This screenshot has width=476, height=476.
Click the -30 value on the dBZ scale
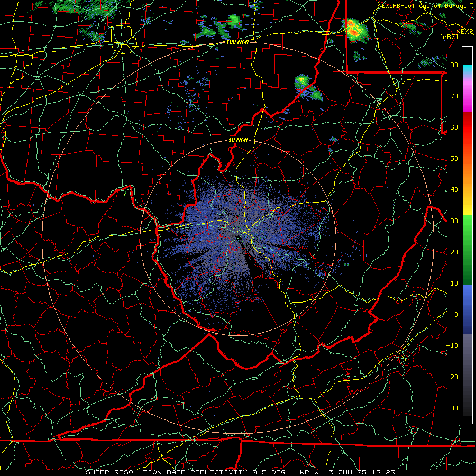[x=452, y=408]
